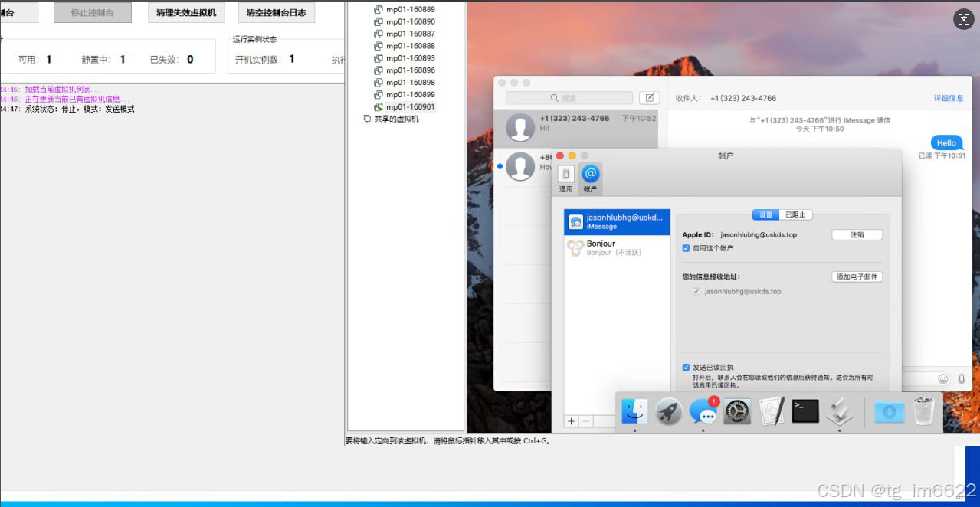Click the compose new message icon in Messages
This screenshot has height=507, width=980.
click(x=649, y=98)
